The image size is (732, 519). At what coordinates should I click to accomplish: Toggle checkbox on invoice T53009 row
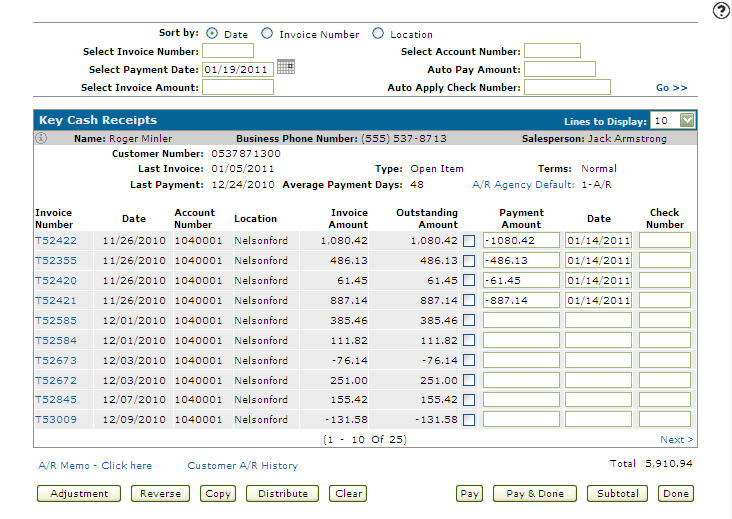point(469,420)
